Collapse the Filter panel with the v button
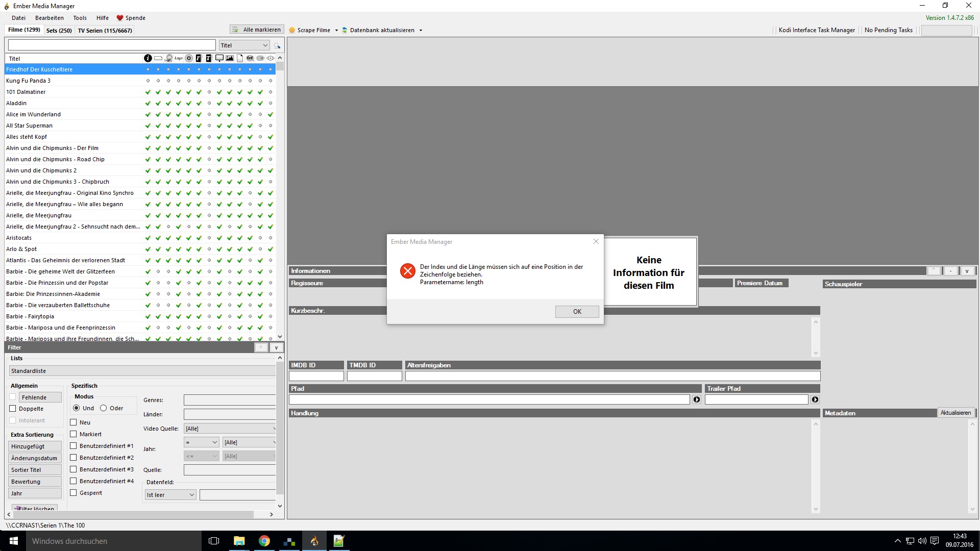The height and width of the screenshot is (551, 980). click(x=276, y=347)
